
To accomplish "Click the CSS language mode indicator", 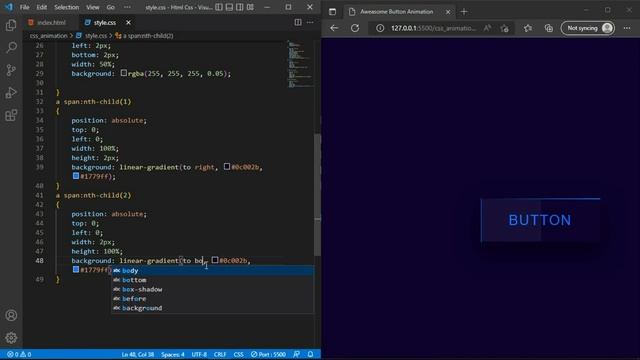I will tap(238, 354).
